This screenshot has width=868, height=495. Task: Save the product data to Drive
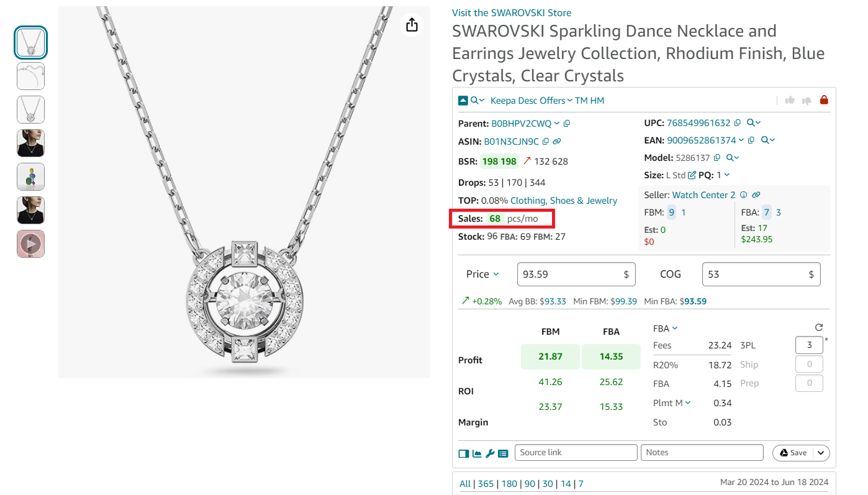point(795,453)
